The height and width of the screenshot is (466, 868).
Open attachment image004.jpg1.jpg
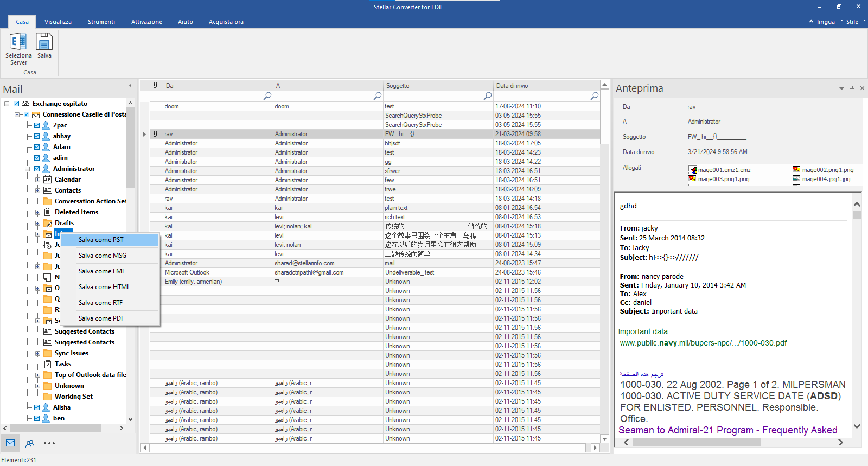[x=821, y=179]
